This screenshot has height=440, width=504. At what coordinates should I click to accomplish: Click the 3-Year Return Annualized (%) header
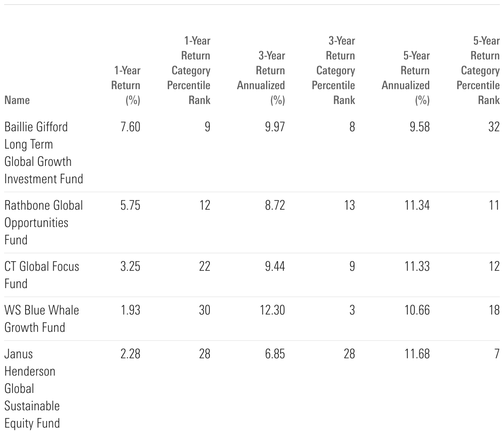click(x=261, y=78)
